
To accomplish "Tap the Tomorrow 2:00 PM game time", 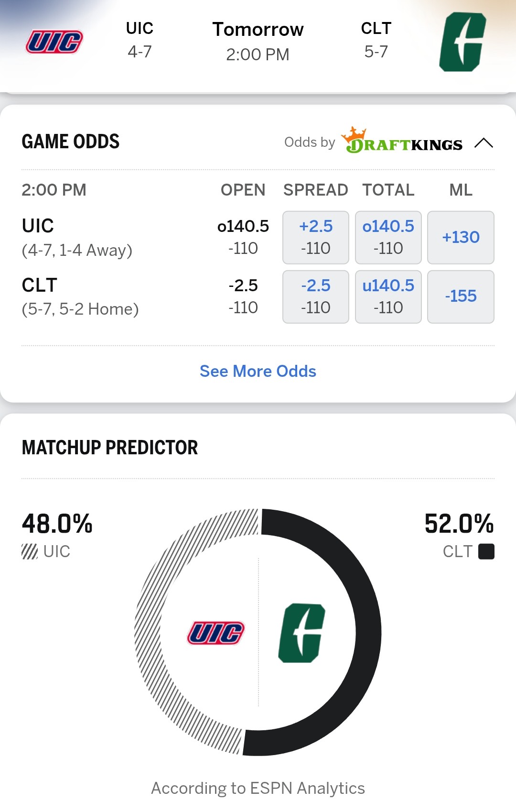I will (x=258, y=42).
